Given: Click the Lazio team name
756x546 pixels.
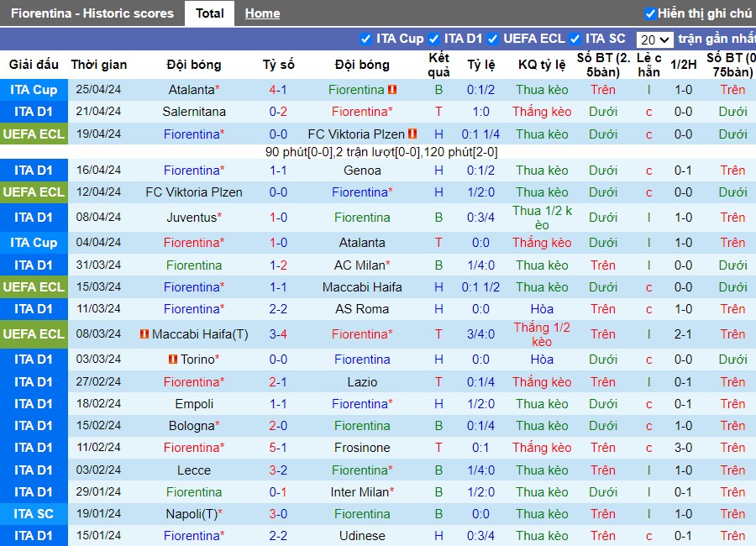Looking at the screenshot, I should tap(362, 382).
